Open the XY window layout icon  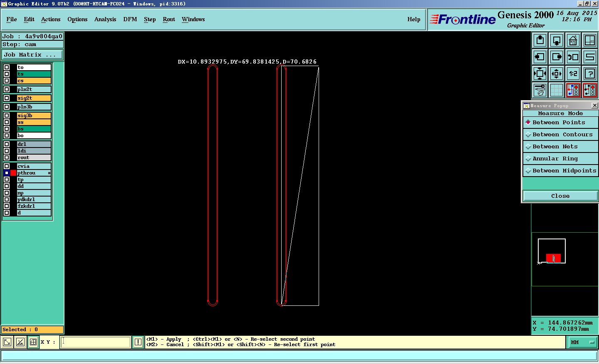coord(590,40)
